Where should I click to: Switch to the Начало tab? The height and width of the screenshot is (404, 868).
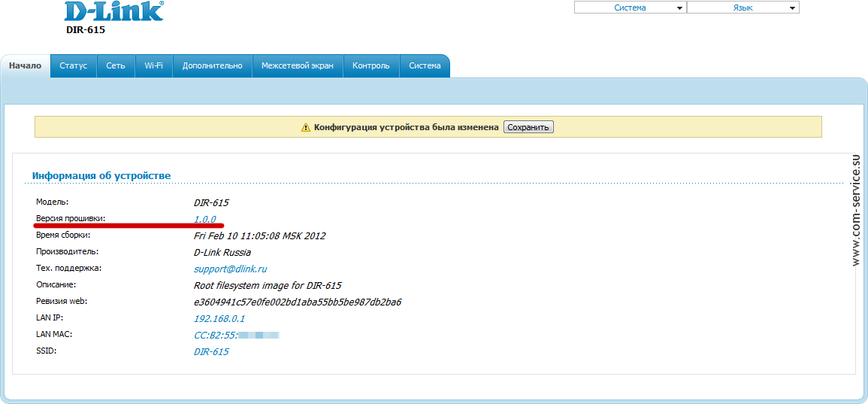26,65
